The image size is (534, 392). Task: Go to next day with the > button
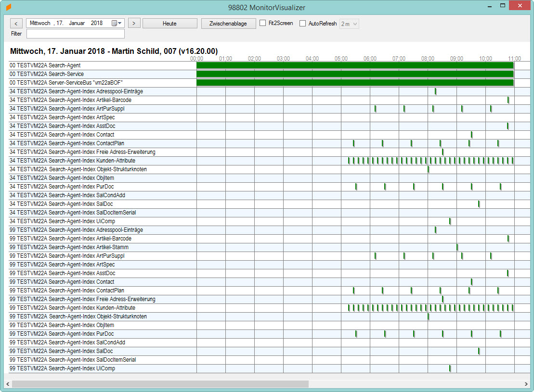tap(134, 23)
